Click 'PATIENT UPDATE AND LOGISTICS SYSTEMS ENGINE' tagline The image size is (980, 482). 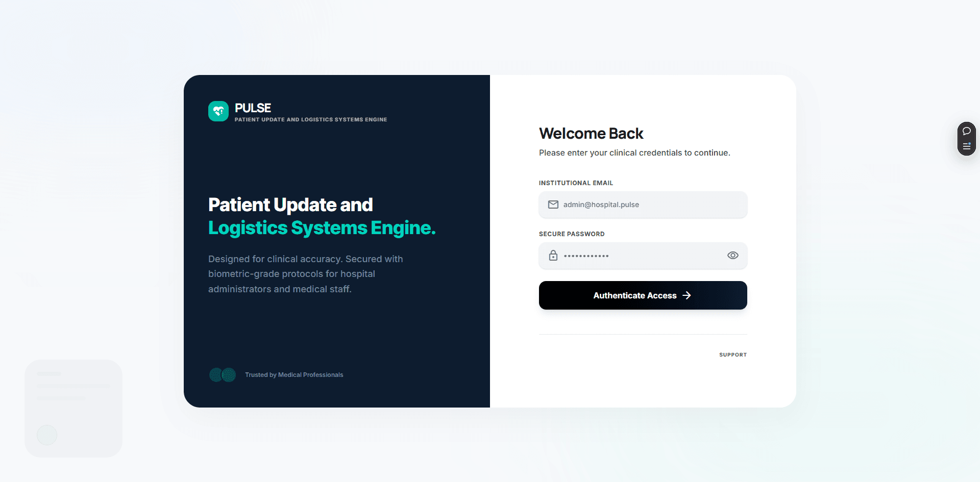(x=311, y=120)
